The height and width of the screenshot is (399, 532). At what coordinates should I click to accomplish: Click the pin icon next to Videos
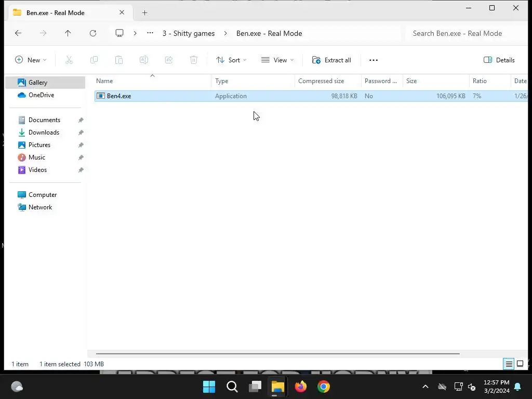pos(81,170)
